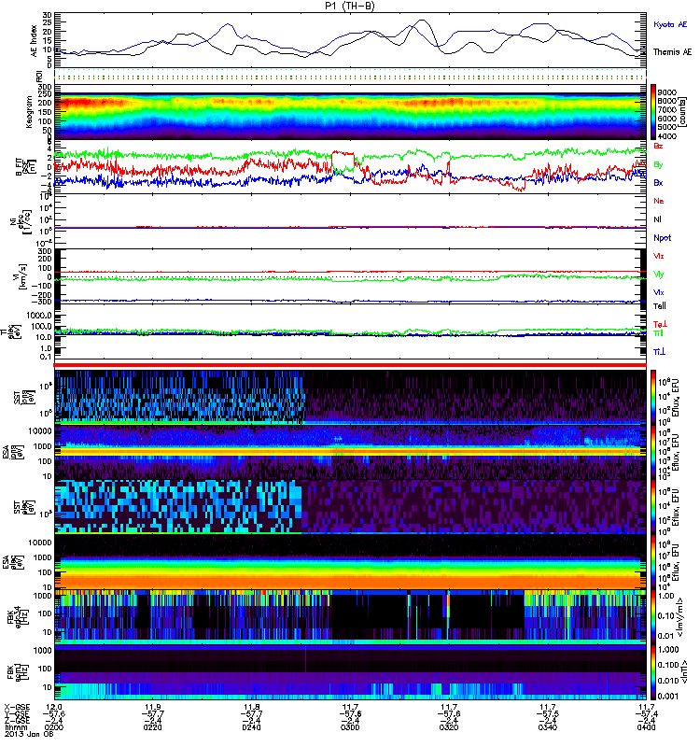Click the FBK electric field mV/m color bar

[x=653, y=617]
